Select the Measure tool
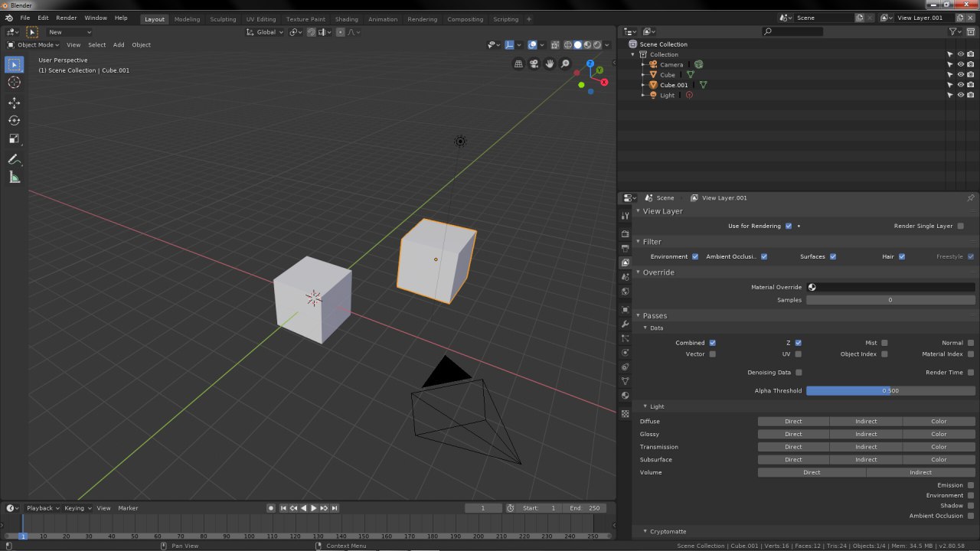The height and width of the screenshot is (551, 980). click(14, 178)
